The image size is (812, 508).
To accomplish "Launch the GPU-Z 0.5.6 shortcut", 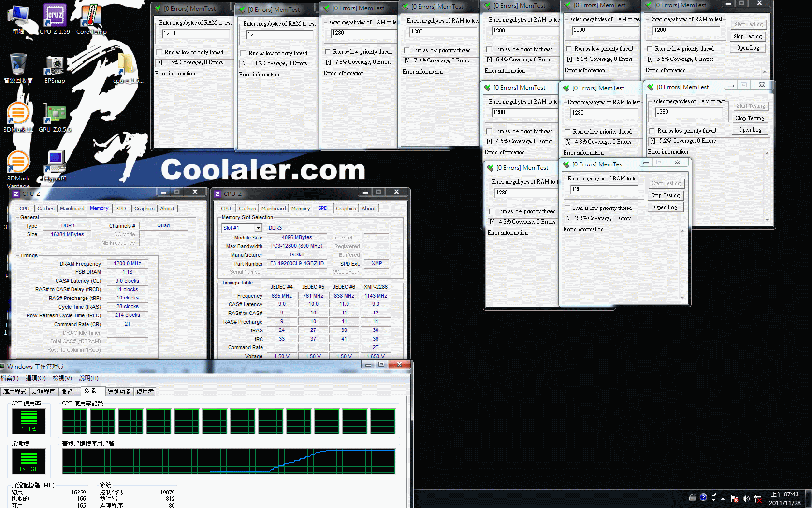I will click(x=55, y=117).
